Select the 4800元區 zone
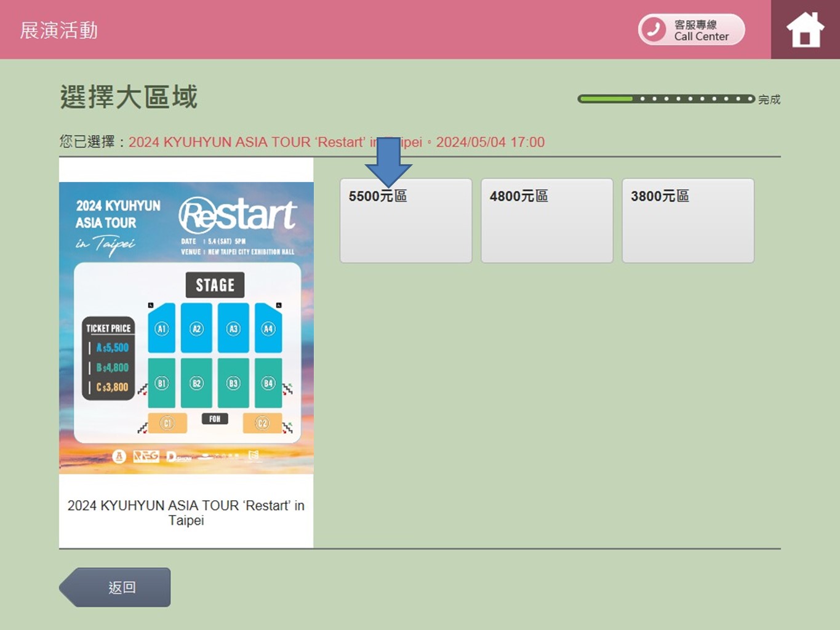 pos(547,221)
